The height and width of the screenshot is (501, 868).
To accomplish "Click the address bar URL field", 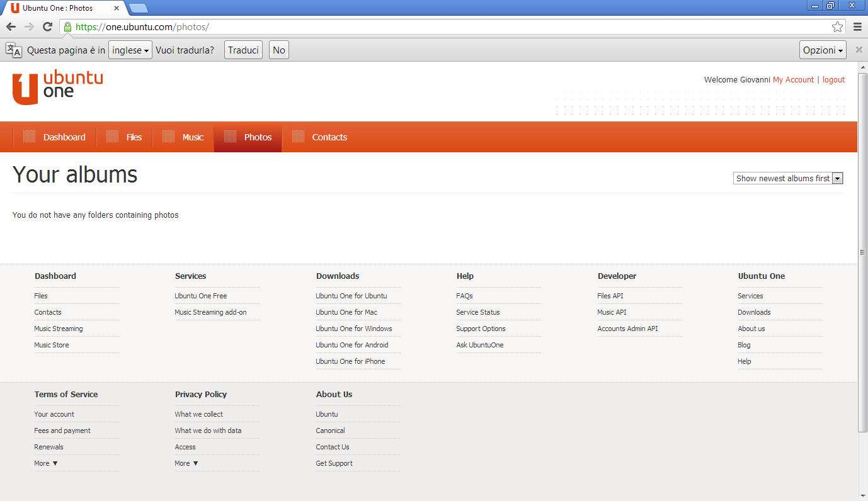I will (x=441, y=26).
